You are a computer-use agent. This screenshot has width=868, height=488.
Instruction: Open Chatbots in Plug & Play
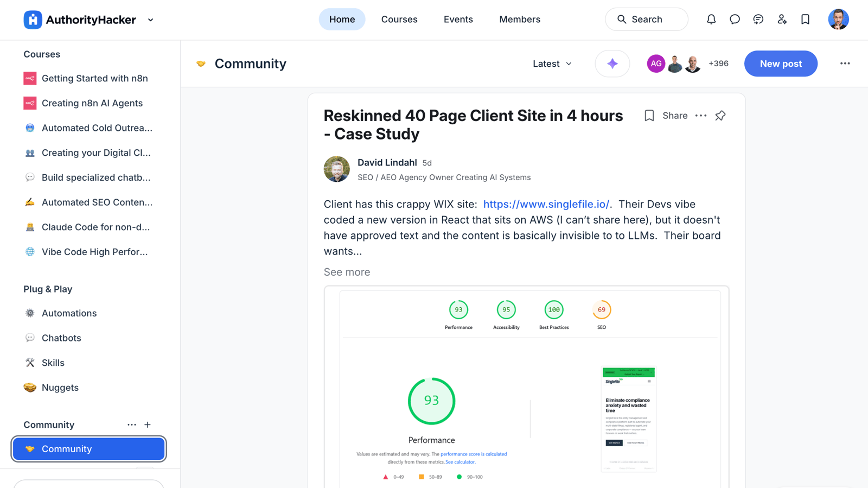click(88, 338)
